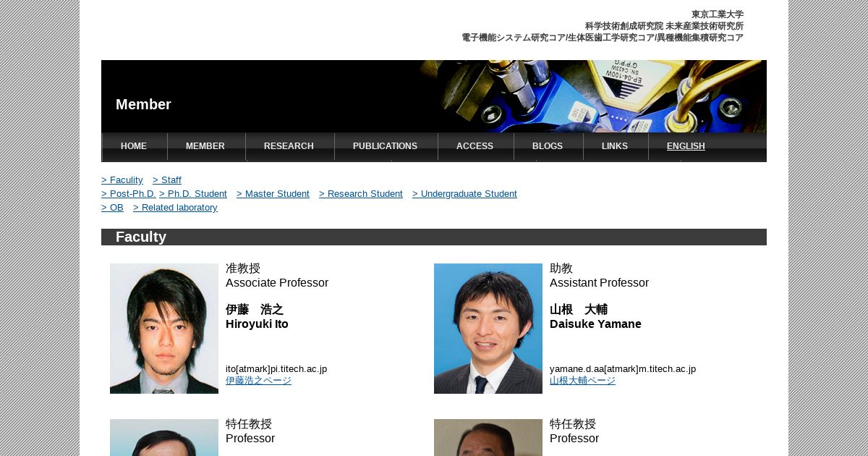Click the name Daisuke Yamane
This screenshot has height=456, width=868.
click(x=595, y=324)
